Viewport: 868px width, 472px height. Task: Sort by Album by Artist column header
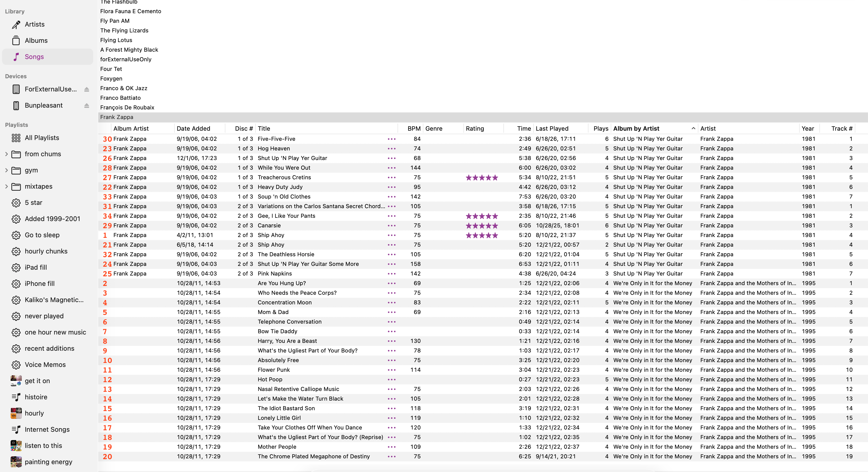pos(654,128)
